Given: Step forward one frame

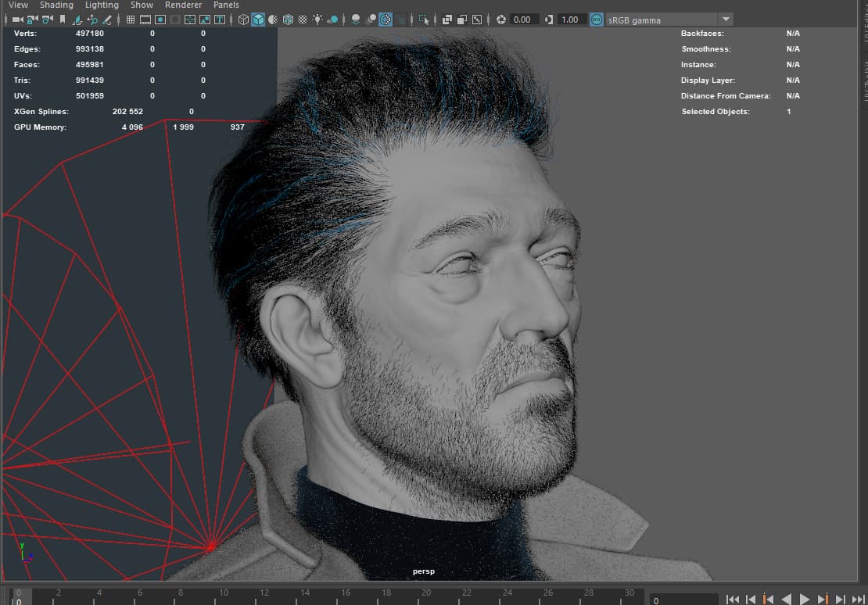Looking at the screenshot, I should tap(841, 600).
